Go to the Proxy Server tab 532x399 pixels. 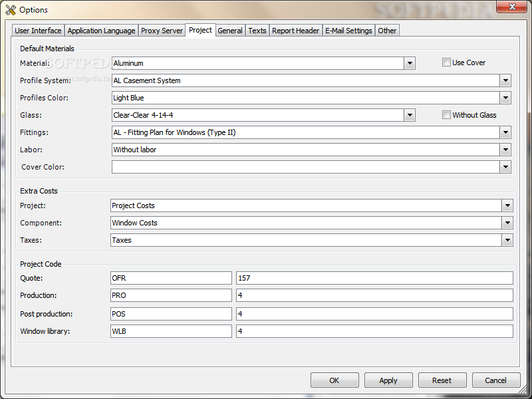162,31
